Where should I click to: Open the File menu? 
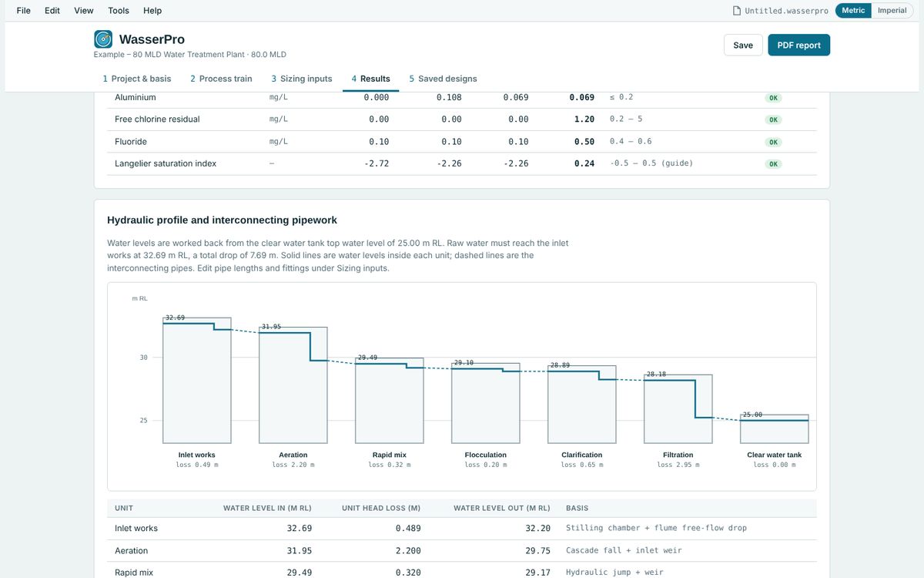click(x=24, y=11)
